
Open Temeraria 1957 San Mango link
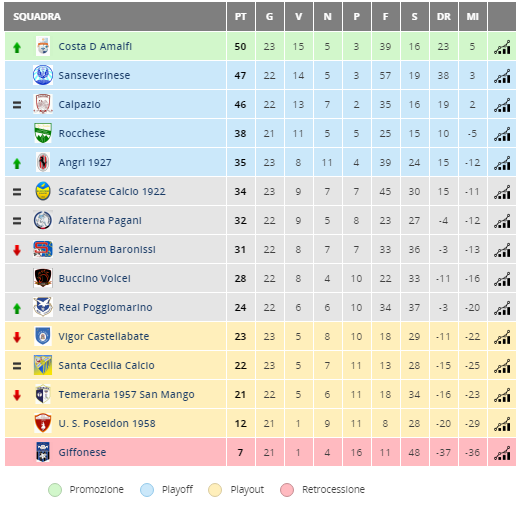126,394
